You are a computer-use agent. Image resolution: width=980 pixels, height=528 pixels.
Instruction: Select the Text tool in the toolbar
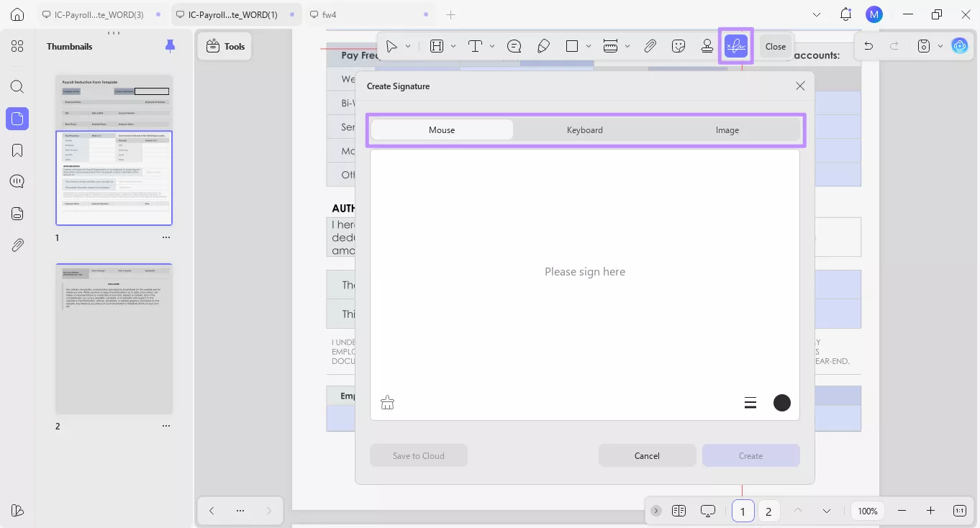[x=476, y=45]
